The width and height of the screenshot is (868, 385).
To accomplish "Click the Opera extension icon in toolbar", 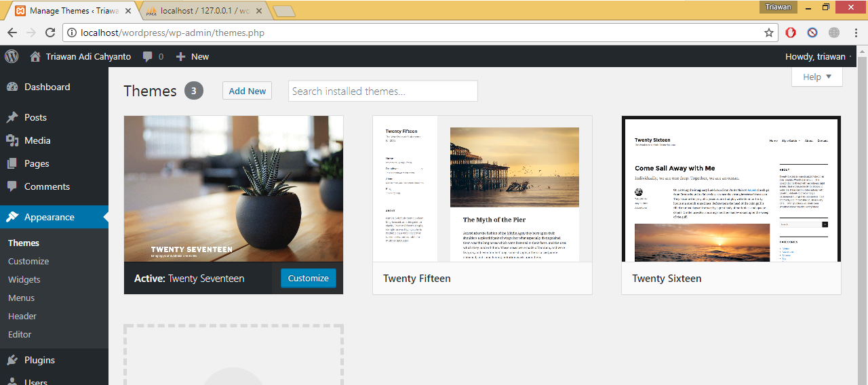I will (x=791, y=33).
